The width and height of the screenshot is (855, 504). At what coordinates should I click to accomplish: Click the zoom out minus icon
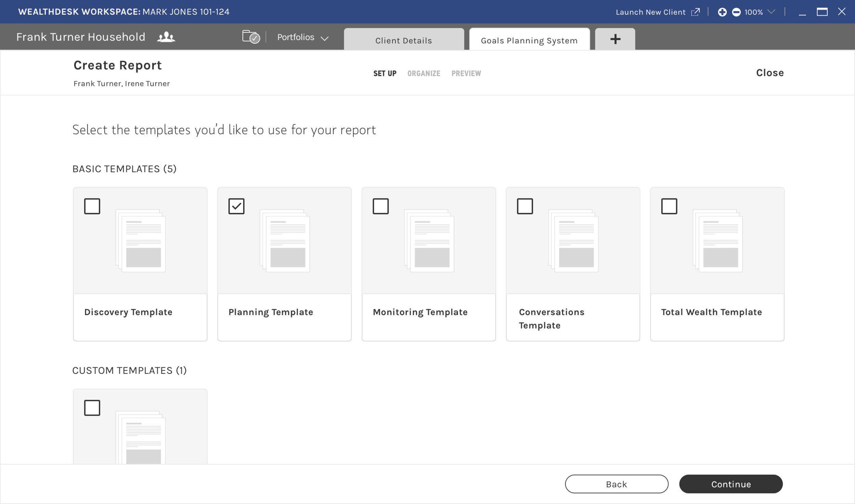click(x=736, y=12)
